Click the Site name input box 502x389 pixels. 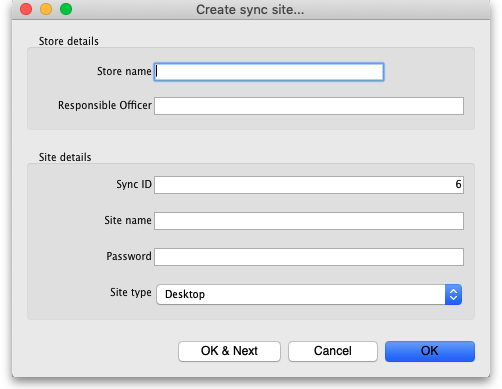click(x=309, y=221)
